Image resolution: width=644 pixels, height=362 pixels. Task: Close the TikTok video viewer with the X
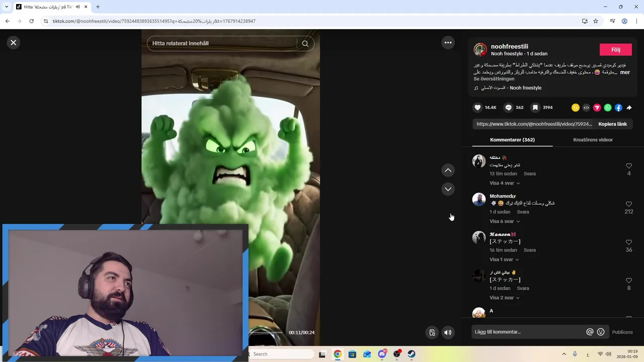coord(14,43)
